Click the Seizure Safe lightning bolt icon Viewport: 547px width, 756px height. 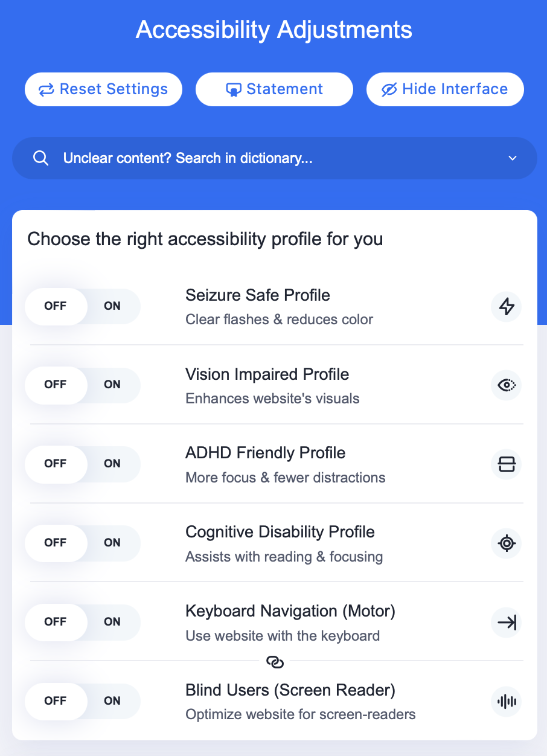(x=506, y=307)
